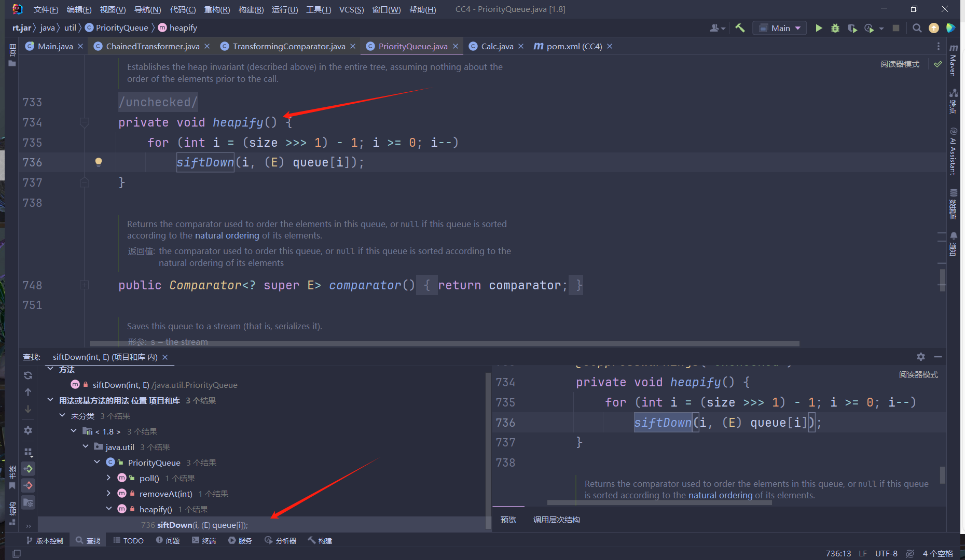965x560 pixels.
Task: Collapse the PriorityQueue tree node
Action: [x=97, y=462]
